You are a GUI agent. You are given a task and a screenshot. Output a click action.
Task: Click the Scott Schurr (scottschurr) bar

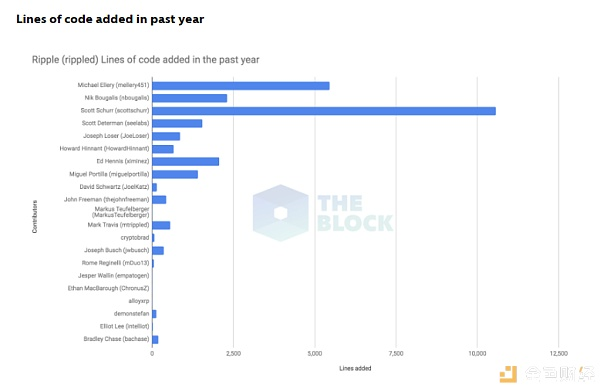click(324, 111)
